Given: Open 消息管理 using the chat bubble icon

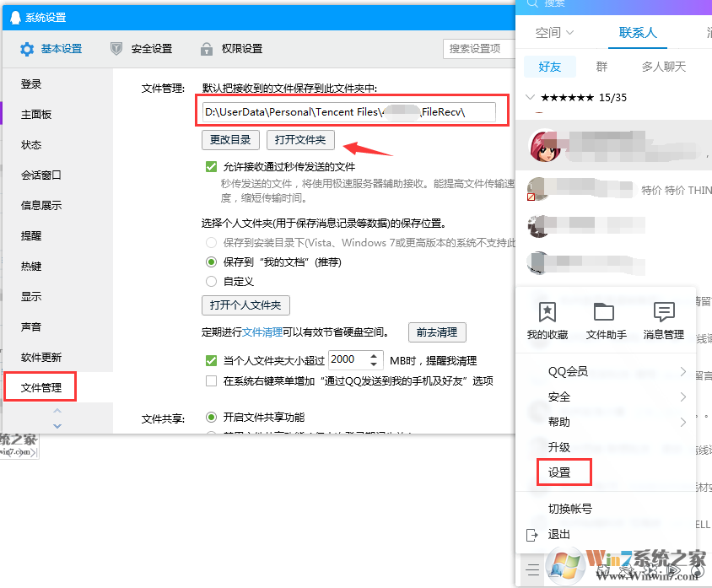Looking at the screenshot, I should 663,310.
